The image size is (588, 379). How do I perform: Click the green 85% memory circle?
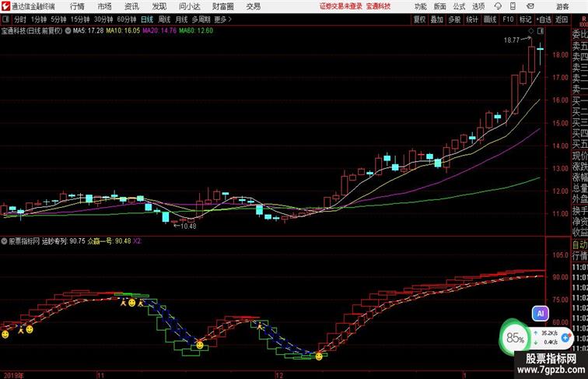(x=515, y=338)
